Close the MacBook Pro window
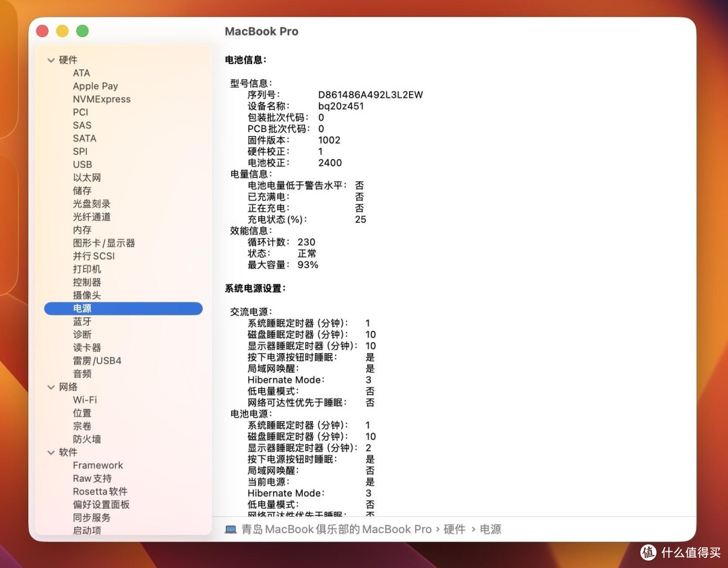 tap(42, 31)
